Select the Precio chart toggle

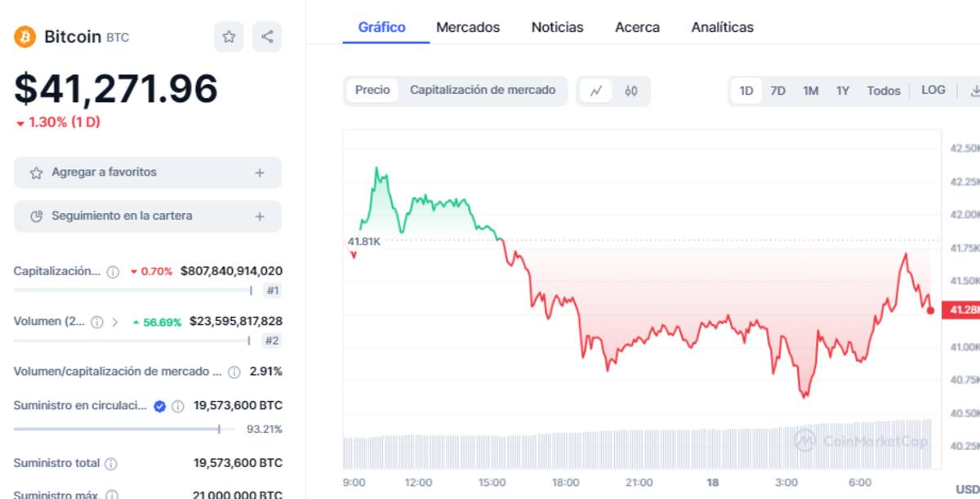pos(372,90)
